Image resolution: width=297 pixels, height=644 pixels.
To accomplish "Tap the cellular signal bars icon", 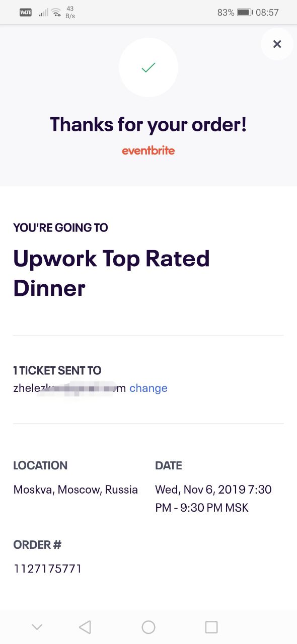I will point(44,13).
